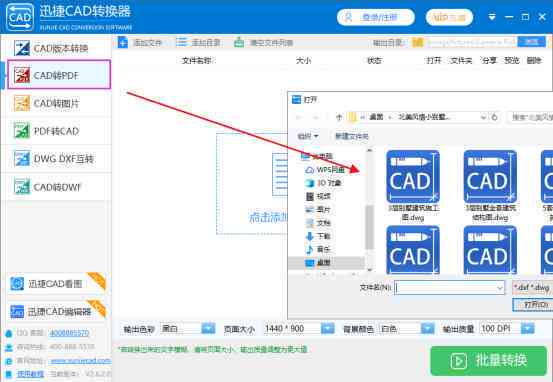Select 3D 对象 in navigation tree
Viewport: 553px width, 382px height.
[x=323, y=183]
